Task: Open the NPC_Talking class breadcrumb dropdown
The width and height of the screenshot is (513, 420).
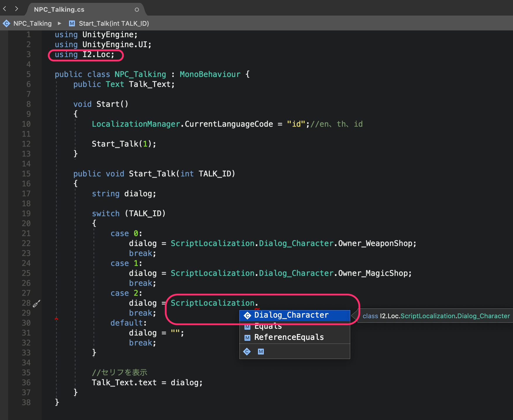Action: pyautogui.click(x=32, y=23)
